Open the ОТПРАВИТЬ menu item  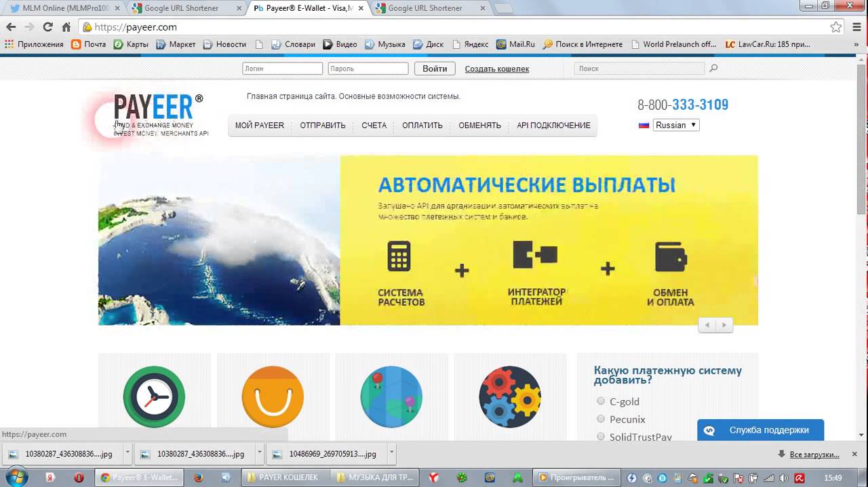tap(323, 125)
